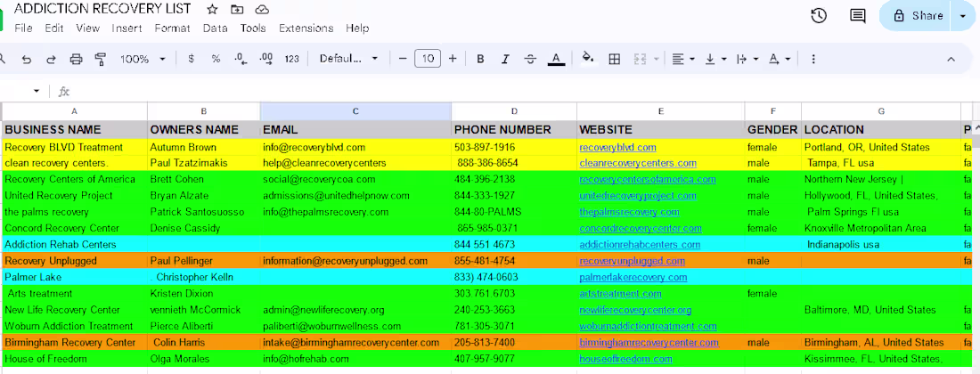Select the phone cell '855-481-4754'

point(514,261)
